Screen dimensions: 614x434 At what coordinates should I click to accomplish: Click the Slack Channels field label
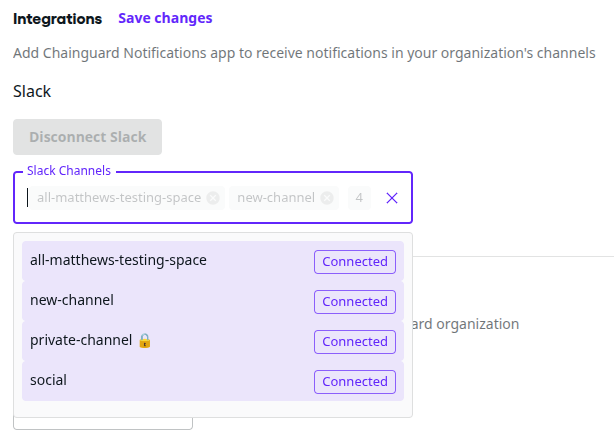tap(69, 171)
